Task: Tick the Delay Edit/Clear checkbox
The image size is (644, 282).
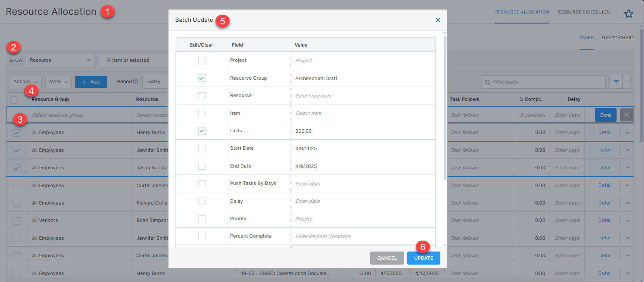Action: tap(202, 201)
